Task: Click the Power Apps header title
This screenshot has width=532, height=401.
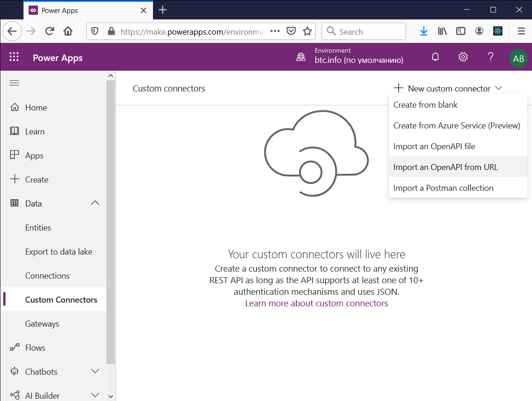Action: (x=58, y=58)
